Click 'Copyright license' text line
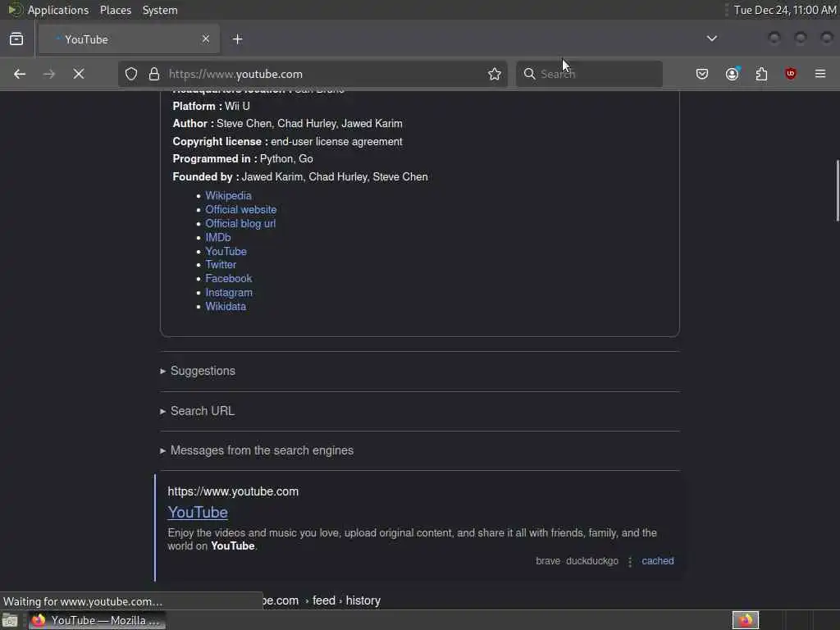 (287, 141)
